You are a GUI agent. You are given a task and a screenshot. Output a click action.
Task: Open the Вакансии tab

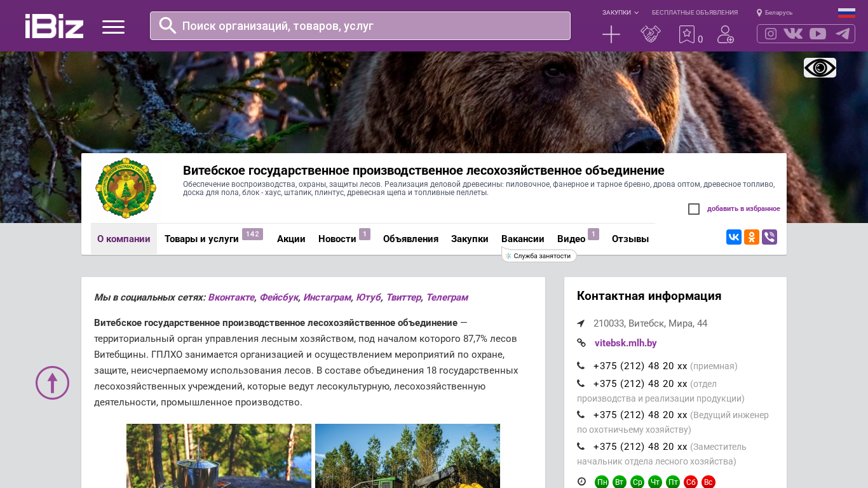522,239
